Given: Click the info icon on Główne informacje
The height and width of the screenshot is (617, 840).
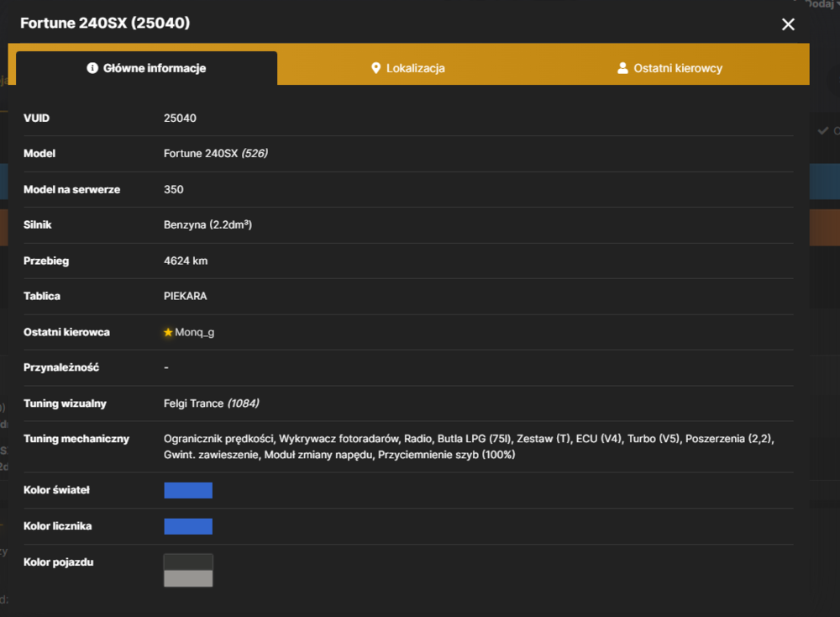Looking at the screenshot, I should [x=92, y=68].
